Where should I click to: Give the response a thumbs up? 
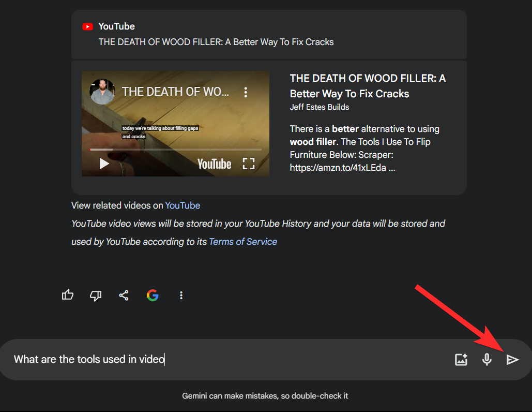[68, 296]
